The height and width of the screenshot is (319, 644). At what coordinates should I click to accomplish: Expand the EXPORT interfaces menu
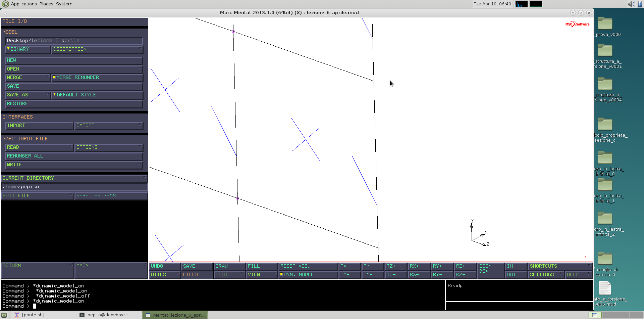pos(109,126)
